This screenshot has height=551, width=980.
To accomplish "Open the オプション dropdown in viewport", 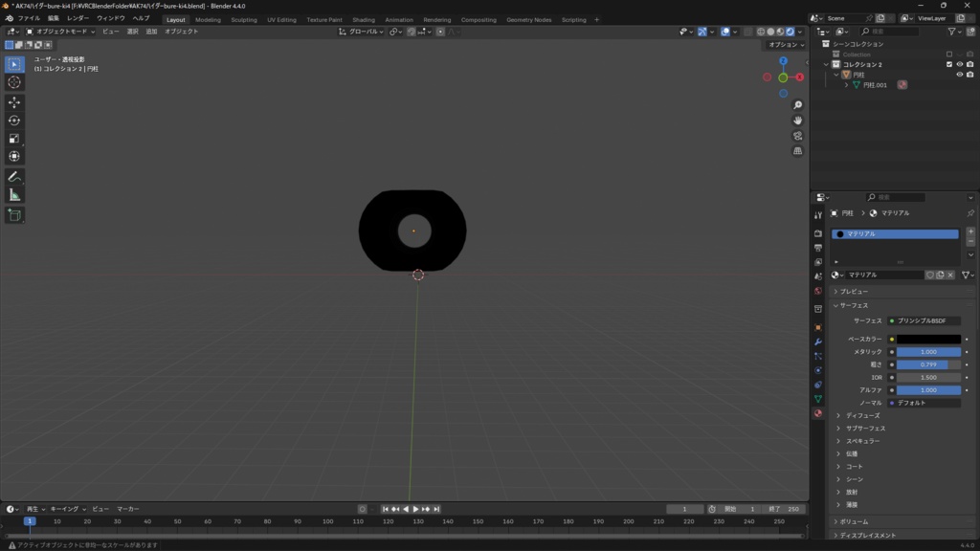I will click(x=787, y=45).
